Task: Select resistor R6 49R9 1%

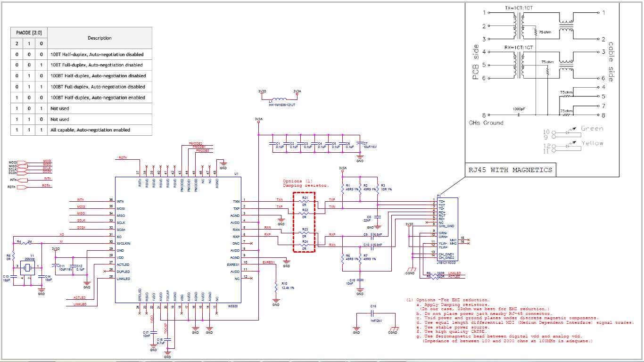Action: click(x=343, y=258)
